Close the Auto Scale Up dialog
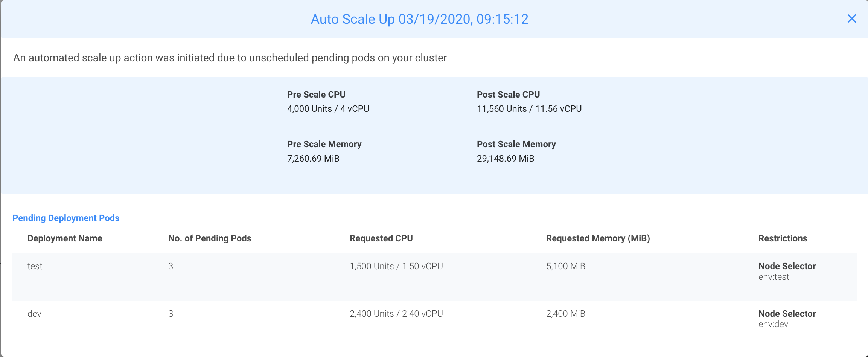The image size is (868, 357). [x=851, y=18]
